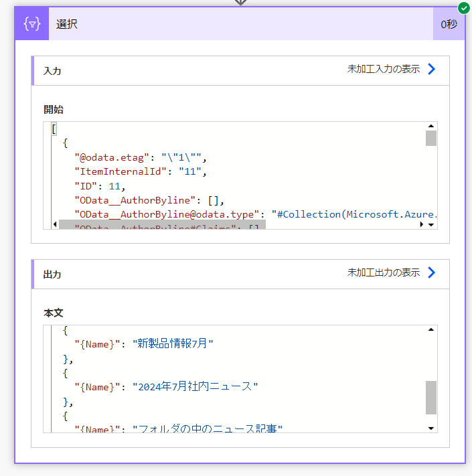The image size is (472, 476).
Task: Click the "ItemInternalId": "11" line
Action: [141, 172]
